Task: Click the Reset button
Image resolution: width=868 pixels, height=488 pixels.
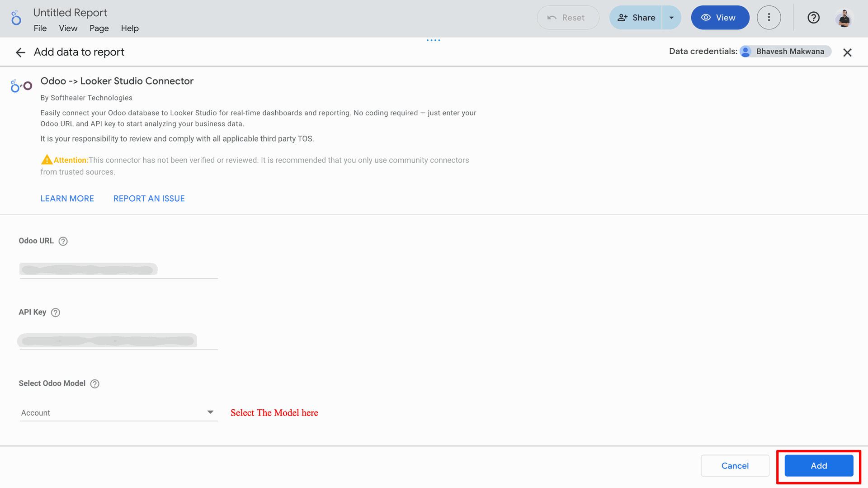Action: click(568, 18)
